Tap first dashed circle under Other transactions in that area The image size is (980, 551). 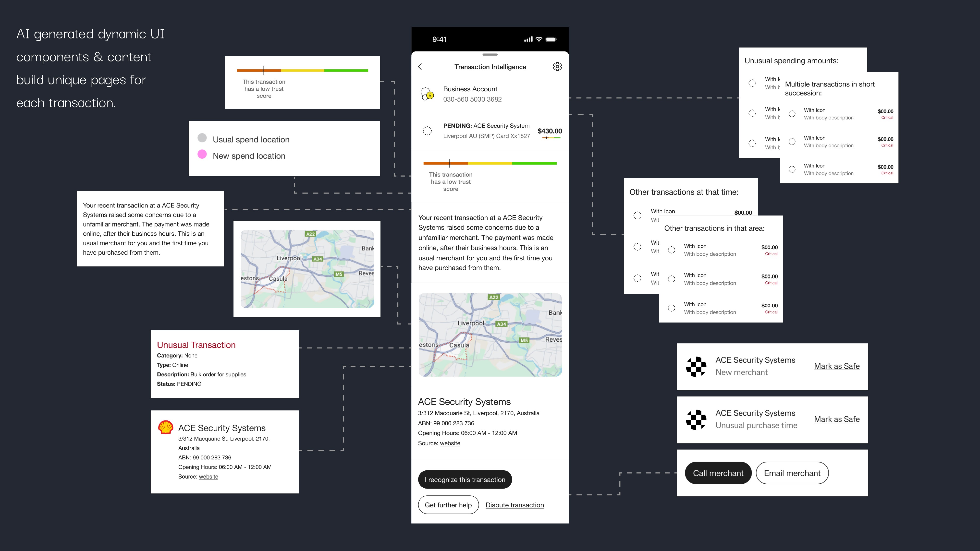click(x=672, y=250)
